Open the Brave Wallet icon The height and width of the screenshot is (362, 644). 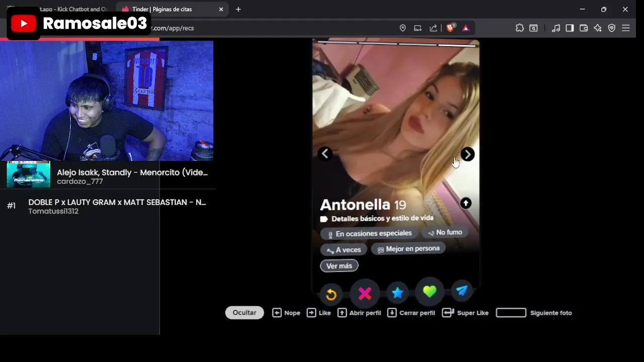coord(584,28)
